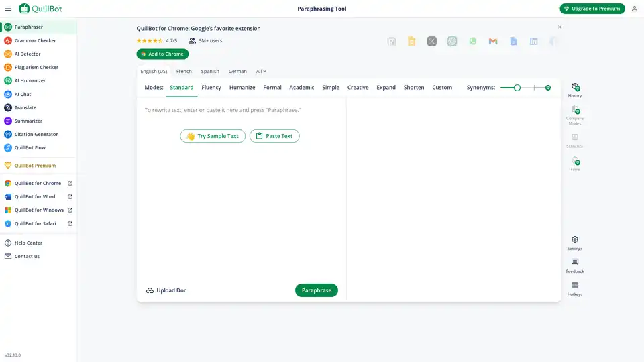Open the Tone panel
The image size is (644, 362).
click(x=574, y=162)
